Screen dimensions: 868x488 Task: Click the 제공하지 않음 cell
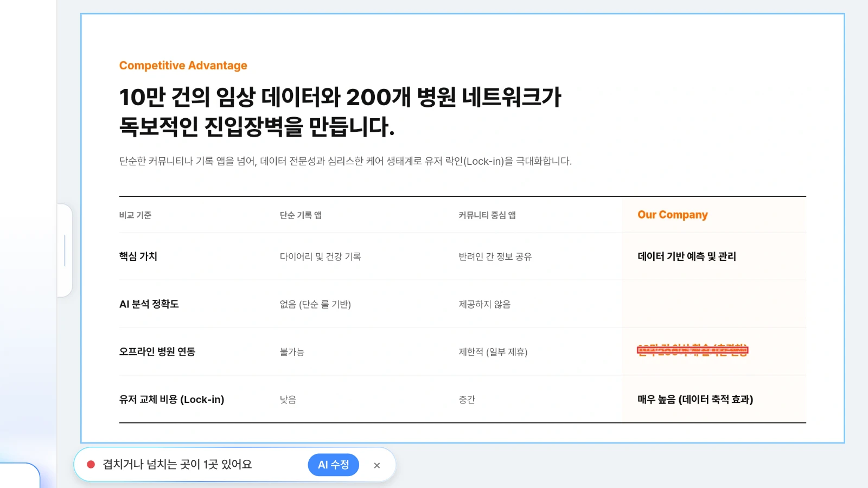[x=484, y=304]
